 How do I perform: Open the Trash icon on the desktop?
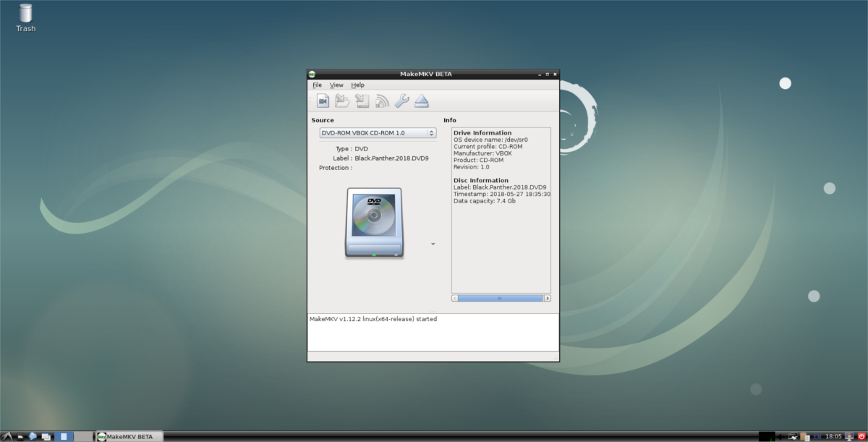pos(26,18)
